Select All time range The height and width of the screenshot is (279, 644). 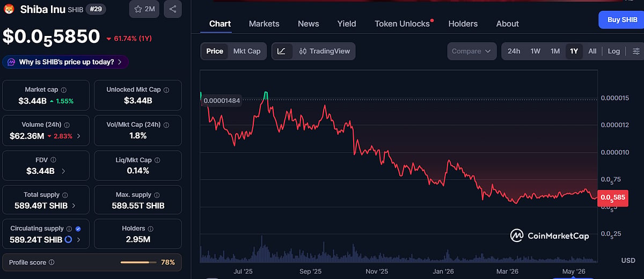pyautogui.click(x=592, y=51)
